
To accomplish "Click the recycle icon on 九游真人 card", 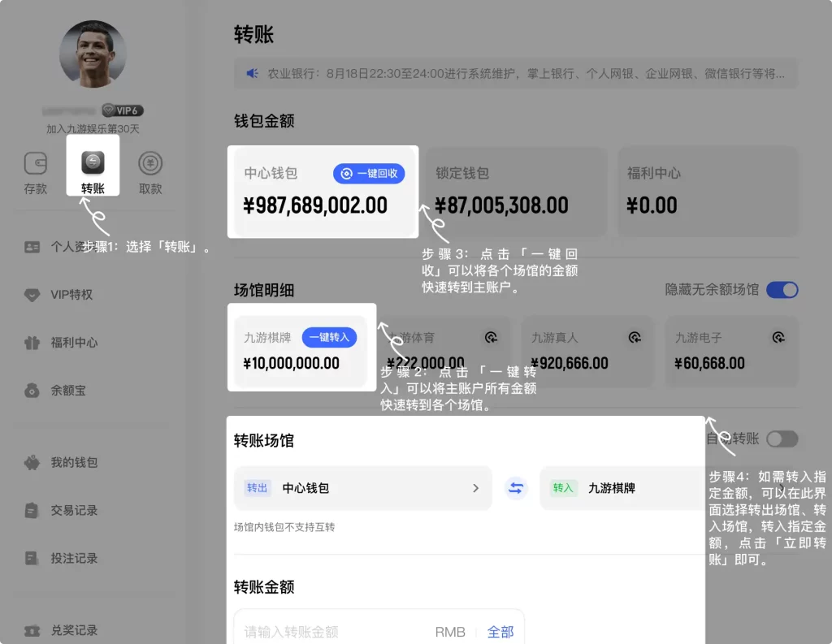I will 635,337.
